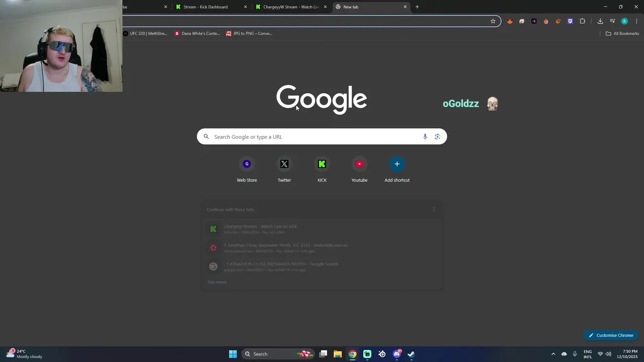Close the New tab tab
This screenshot has height=362, width=644.
tap(405, 7)
